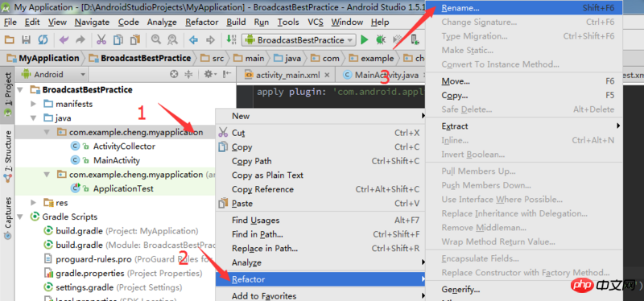Open the File menu

pyautogui.click(x=10, y=23)
